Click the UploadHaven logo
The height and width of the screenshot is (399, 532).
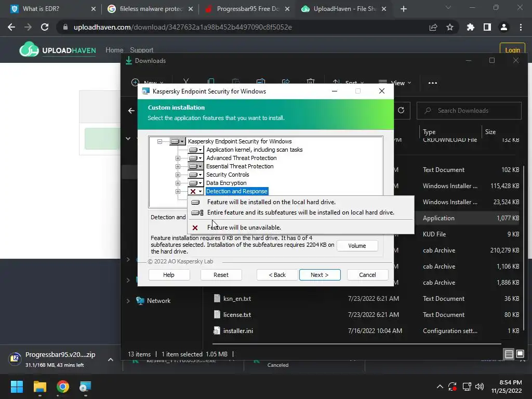point(58,50)
